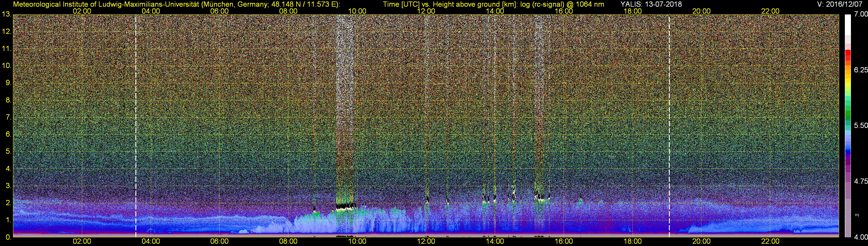Screen dimensions: 868x246
Task: Click the 3. km height axis label
Action: pos(8,186)
